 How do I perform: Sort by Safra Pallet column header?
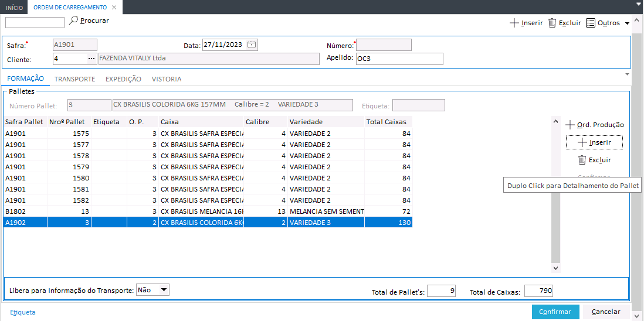tap(25, 122)
